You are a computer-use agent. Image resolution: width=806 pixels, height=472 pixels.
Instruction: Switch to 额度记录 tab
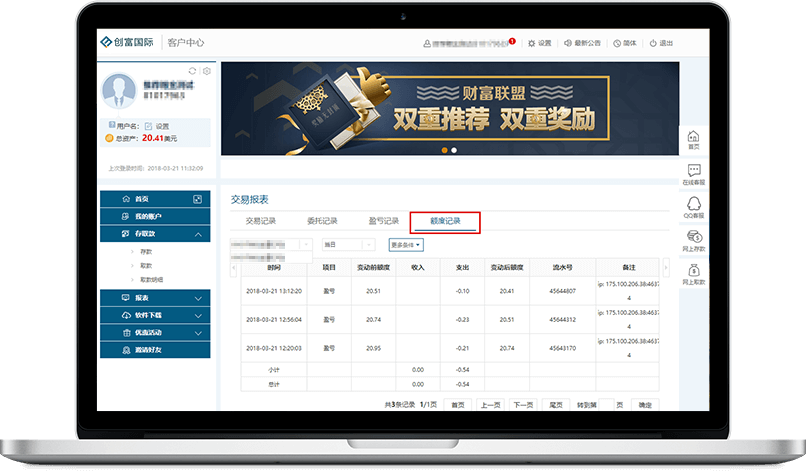coord(445,221)
